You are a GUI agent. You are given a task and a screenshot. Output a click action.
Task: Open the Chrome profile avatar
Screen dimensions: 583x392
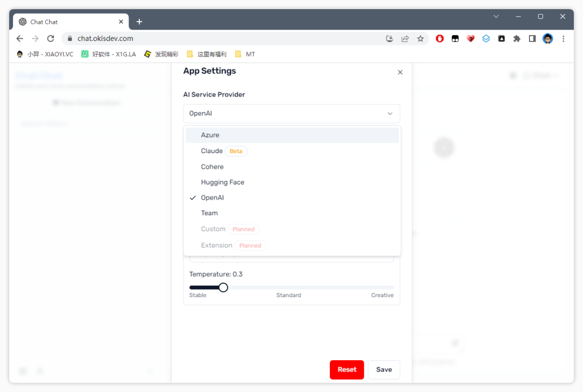(548, 39)
